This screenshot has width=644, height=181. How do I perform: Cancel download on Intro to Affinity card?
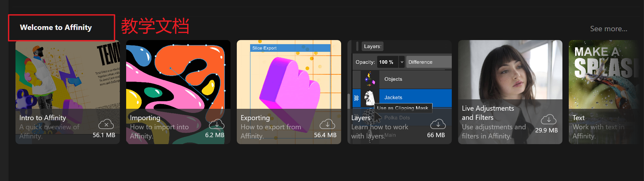pyautogui.click(x=106, y=124)
